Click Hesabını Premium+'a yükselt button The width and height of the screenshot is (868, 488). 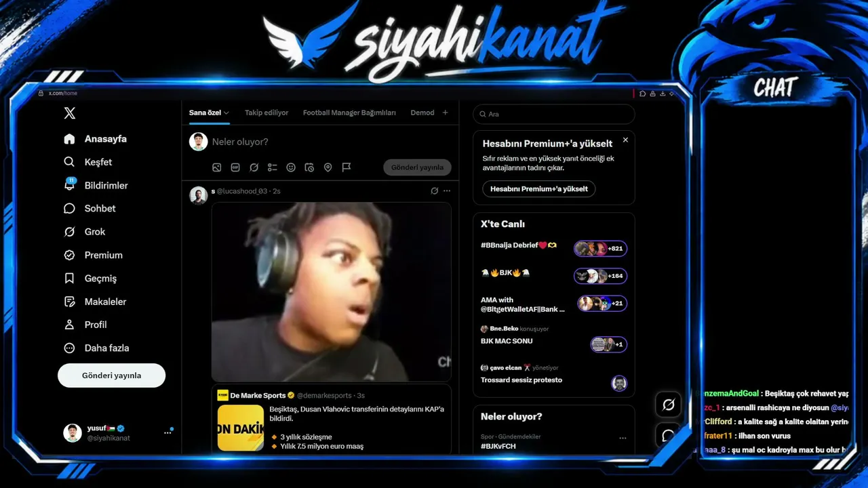pyautogui.click(x=539, y=188)
